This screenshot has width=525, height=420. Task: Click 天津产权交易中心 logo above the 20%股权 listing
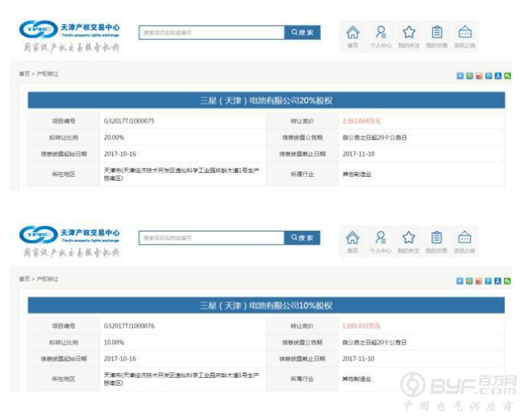[x=69, y=36]
